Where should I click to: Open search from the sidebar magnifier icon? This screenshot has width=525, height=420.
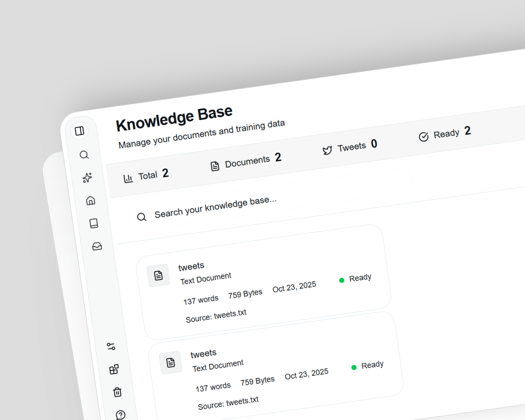tap(84, 155)
